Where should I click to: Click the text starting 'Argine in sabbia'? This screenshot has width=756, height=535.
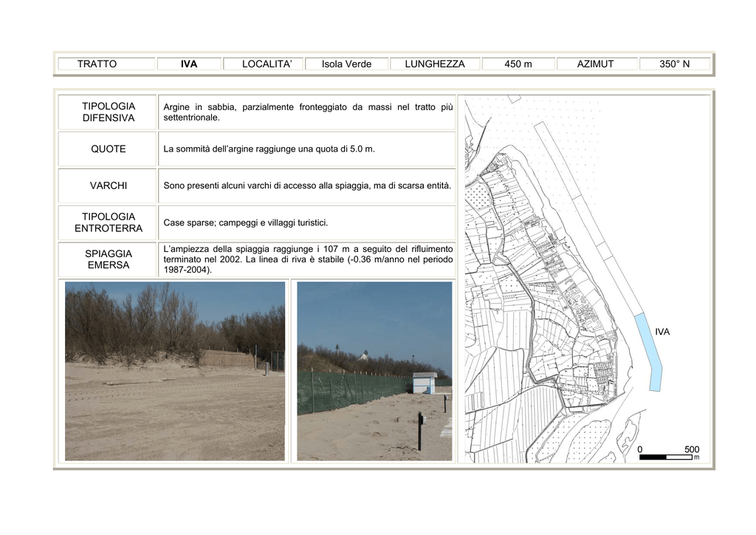(308, 112)
